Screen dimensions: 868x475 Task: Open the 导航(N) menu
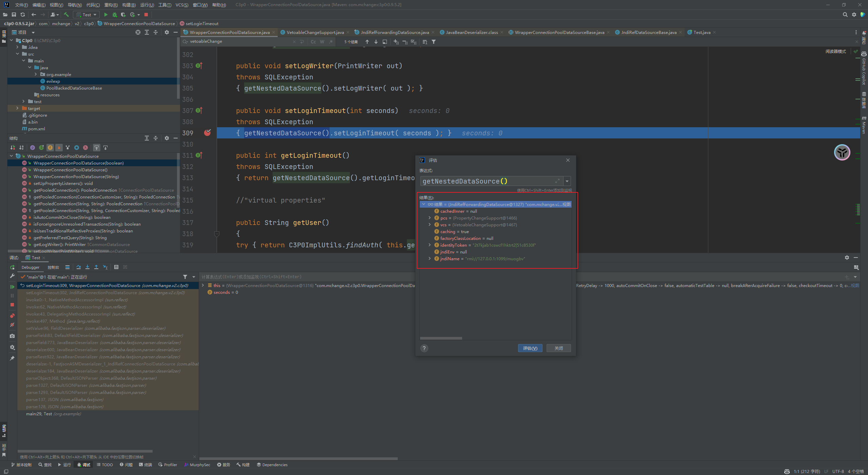(75, 5)
